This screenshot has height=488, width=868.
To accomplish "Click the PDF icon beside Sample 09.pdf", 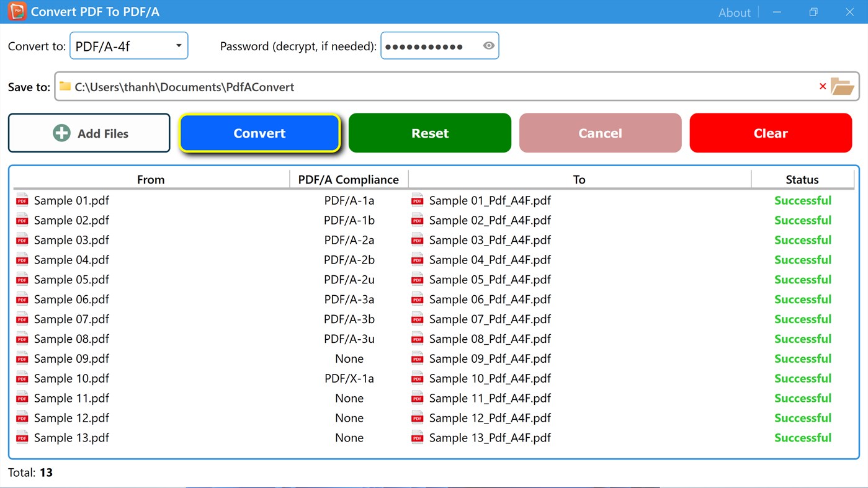I will point(22,358).
